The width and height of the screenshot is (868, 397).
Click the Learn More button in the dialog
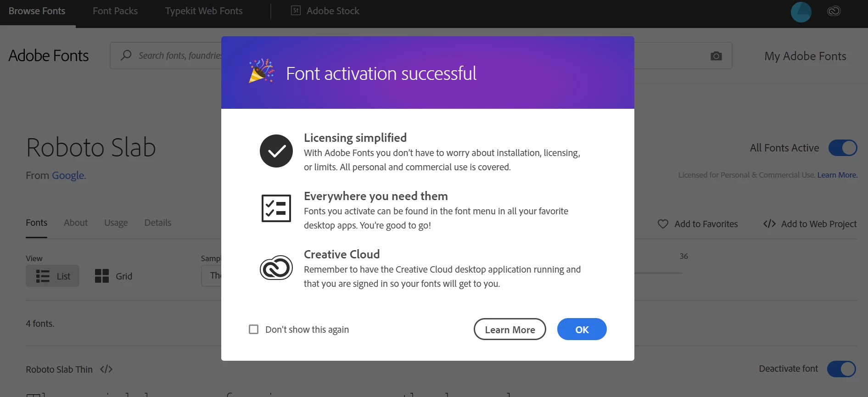coord(510,329)
